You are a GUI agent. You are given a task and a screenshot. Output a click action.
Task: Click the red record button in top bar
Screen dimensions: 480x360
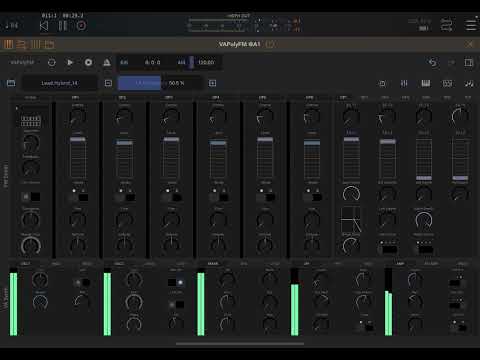click(81, 26)
